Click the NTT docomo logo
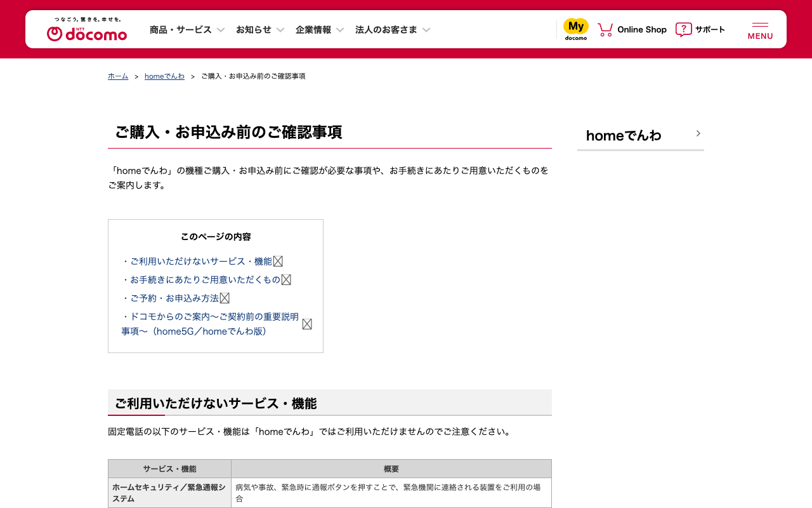This screenshot has width=812, height=508. click(x=87, y=30)
